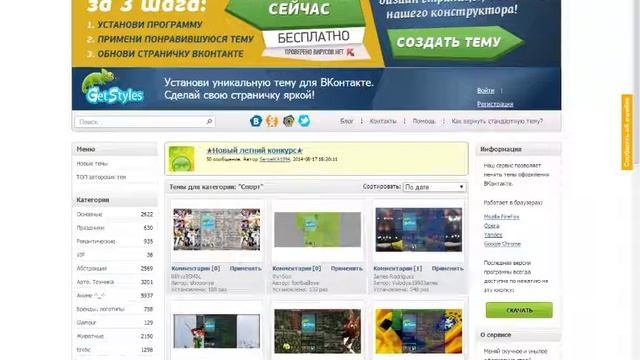The image size is (640, 360).
Task: Click Применить under the anime collage theme
Action: coord(245,269)
